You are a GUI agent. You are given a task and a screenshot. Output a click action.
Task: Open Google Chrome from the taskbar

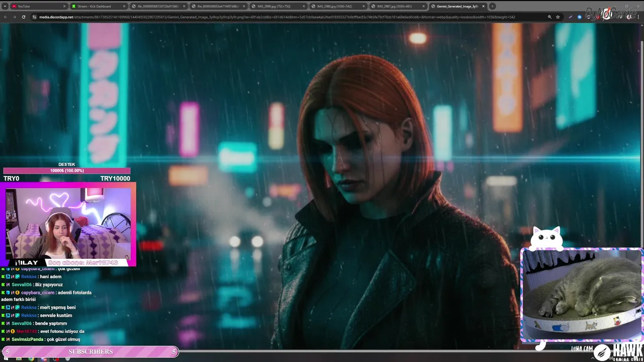[x=31, y=358]
